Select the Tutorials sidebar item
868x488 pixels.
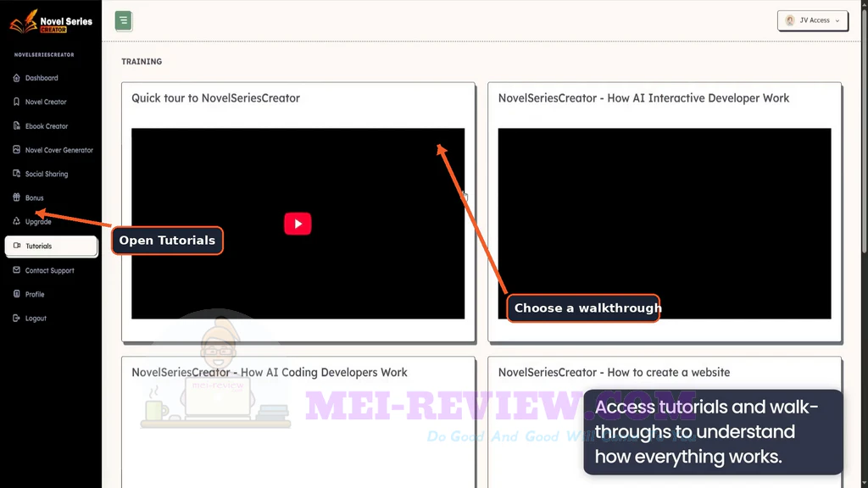51,247
